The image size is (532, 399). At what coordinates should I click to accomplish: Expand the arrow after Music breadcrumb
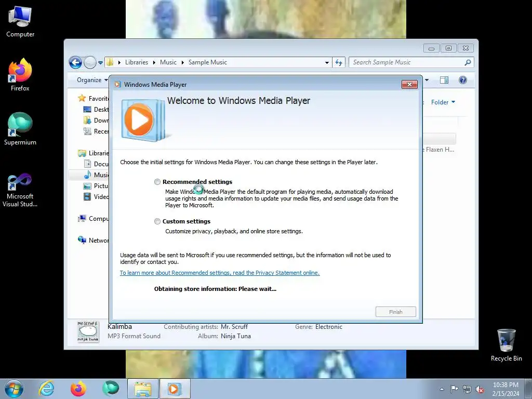click(x=182, y=62)
